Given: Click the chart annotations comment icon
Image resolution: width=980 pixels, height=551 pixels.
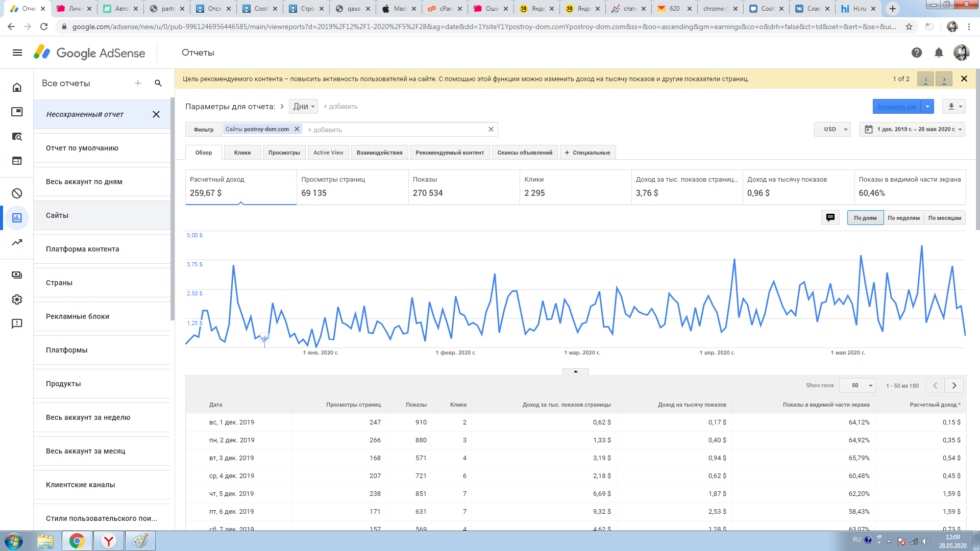Looking at the screenshot, I should pyautogui.click(x=830, y=218).
